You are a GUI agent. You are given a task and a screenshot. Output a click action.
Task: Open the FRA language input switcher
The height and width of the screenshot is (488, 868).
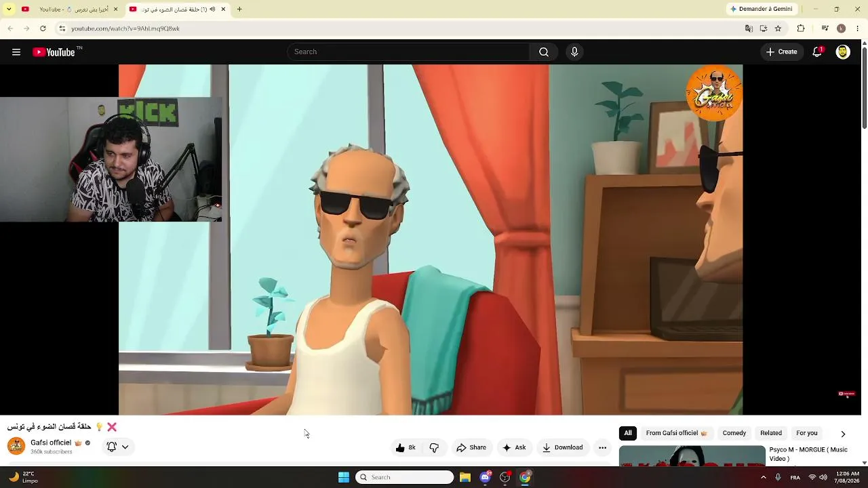(x=795, y=477)
